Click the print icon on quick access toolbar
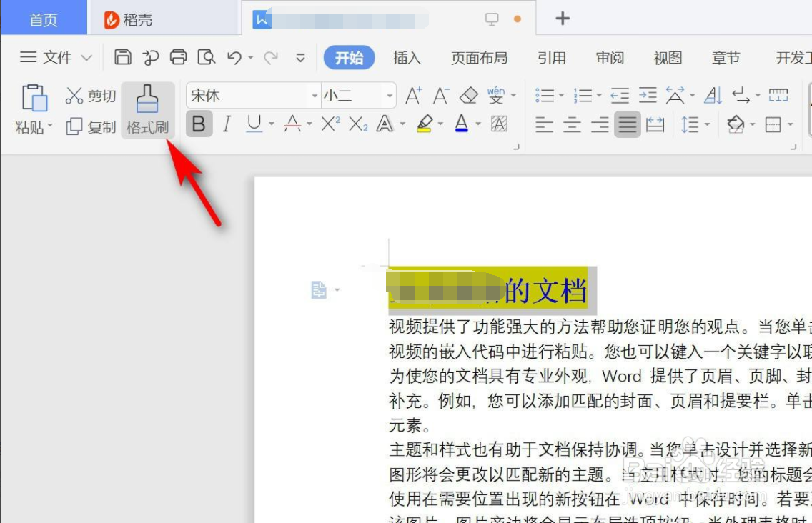 (179, 56)
